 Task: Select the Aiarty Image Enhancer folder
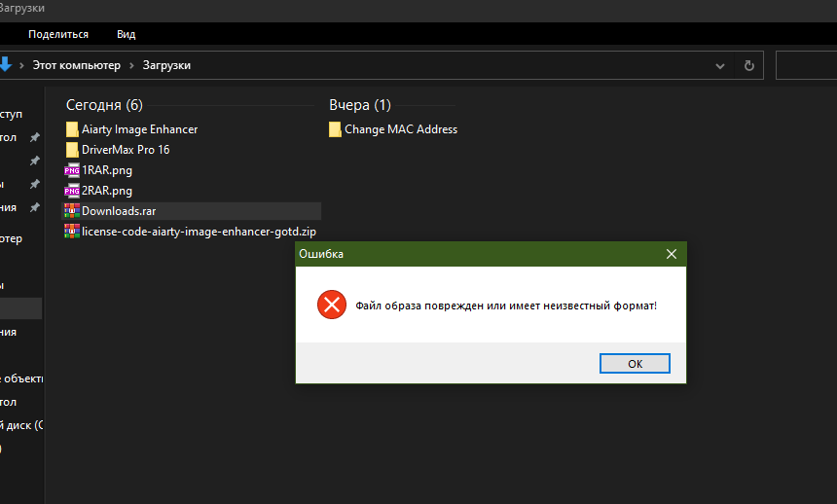(139, 129)
